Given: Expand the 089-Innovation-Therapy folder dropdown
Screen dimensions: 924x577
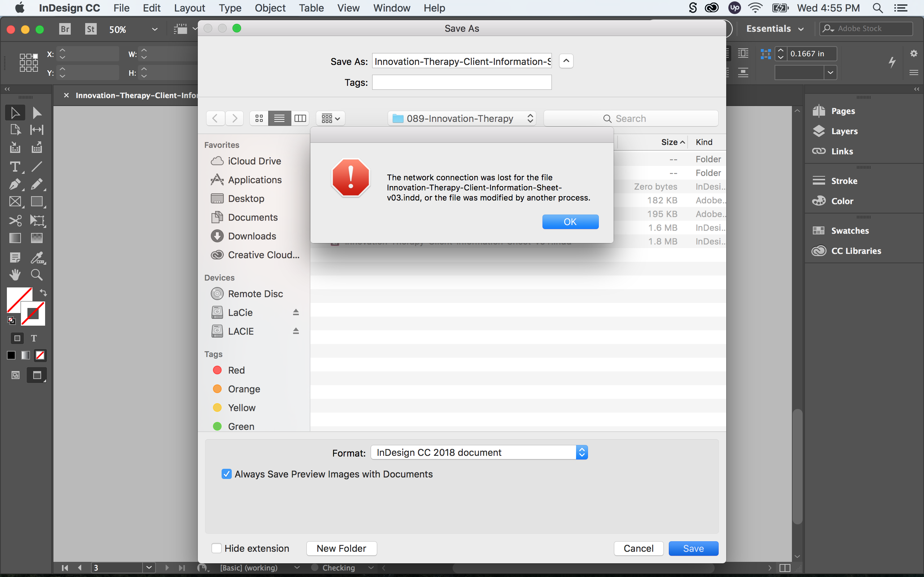Looking at the screenshot, I should pos(529,118).
